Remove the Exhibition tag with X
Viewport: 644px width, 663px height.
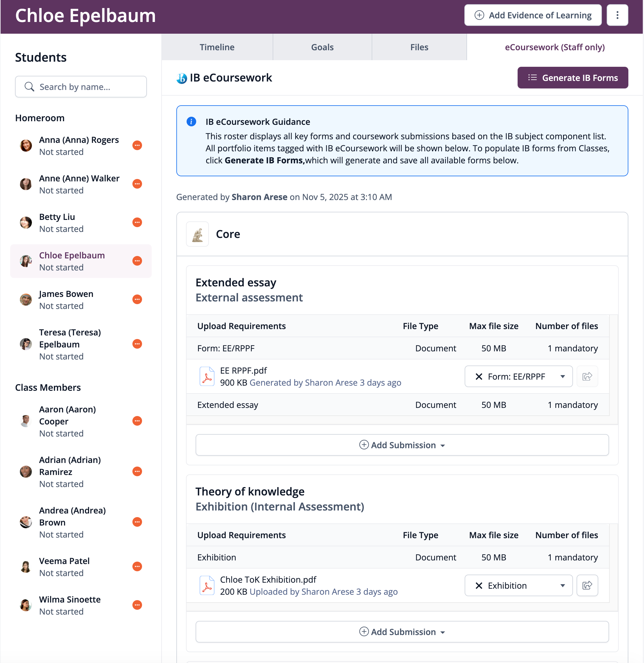click(478, 585)
